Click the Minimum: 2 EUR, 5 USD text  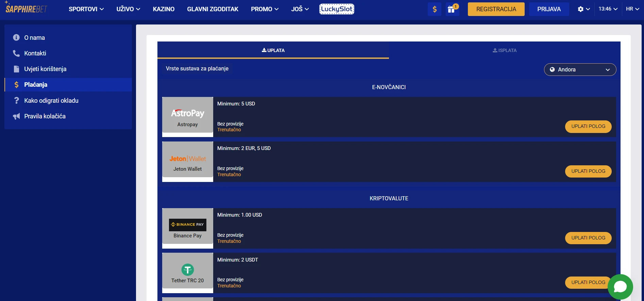pyautogui.click(x=244, y=148)
